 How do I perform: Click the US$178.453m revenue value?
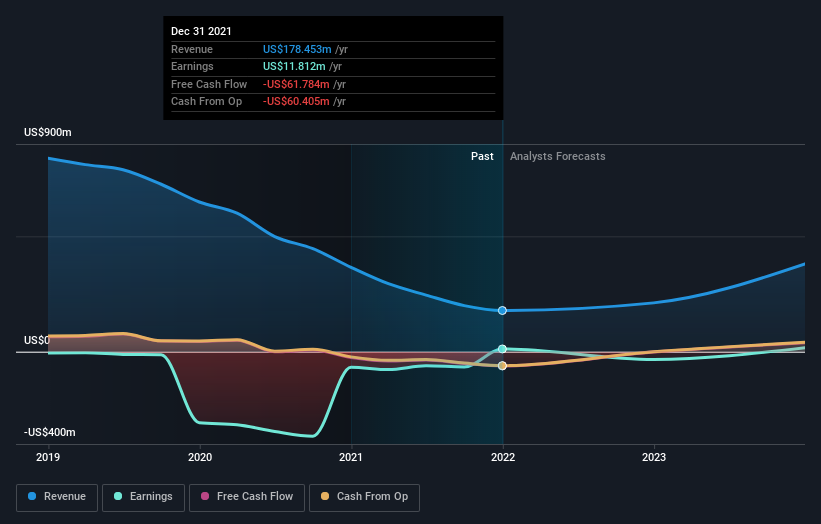click(x=297, y=49)
